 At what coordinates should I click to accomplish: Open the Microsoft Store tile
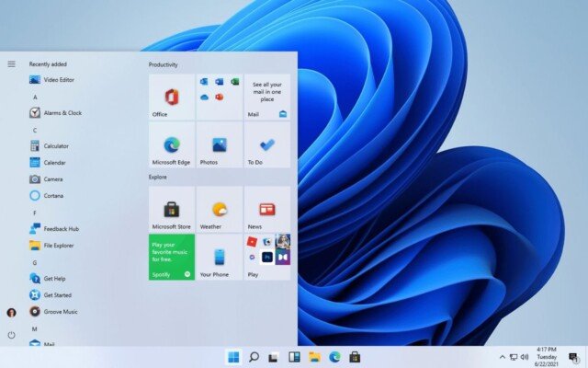(172, 210)
